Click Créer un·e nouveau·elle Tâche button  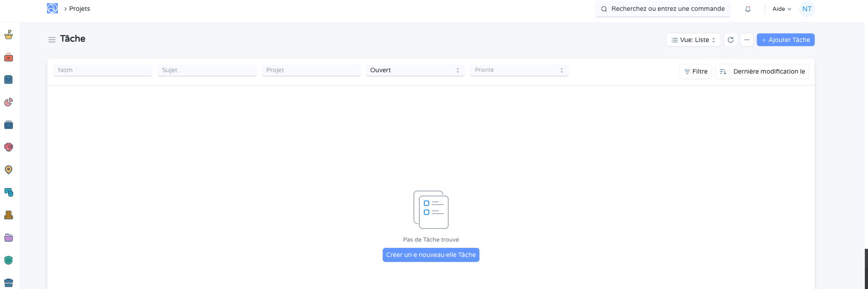(431, 255)
